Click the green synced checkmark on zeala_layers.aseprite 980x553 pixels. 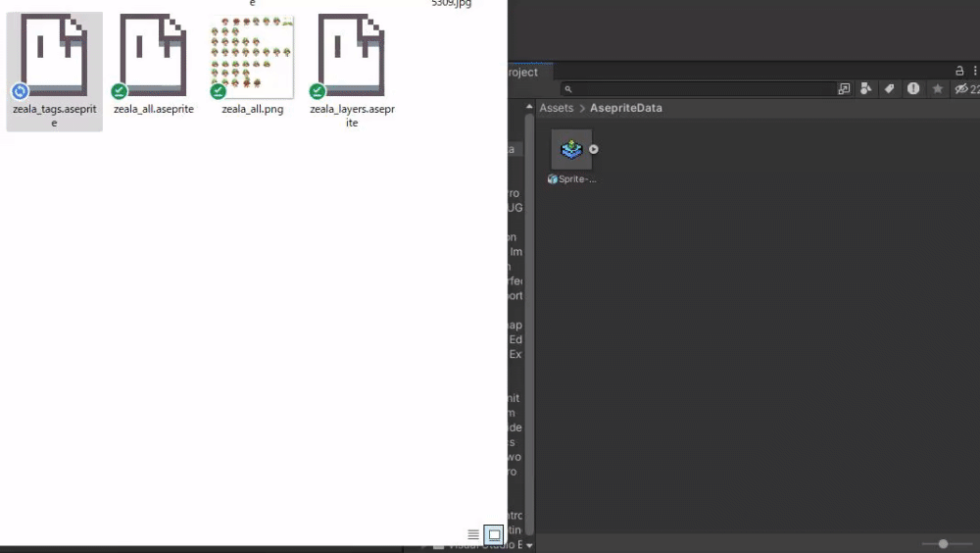(317, 91)
